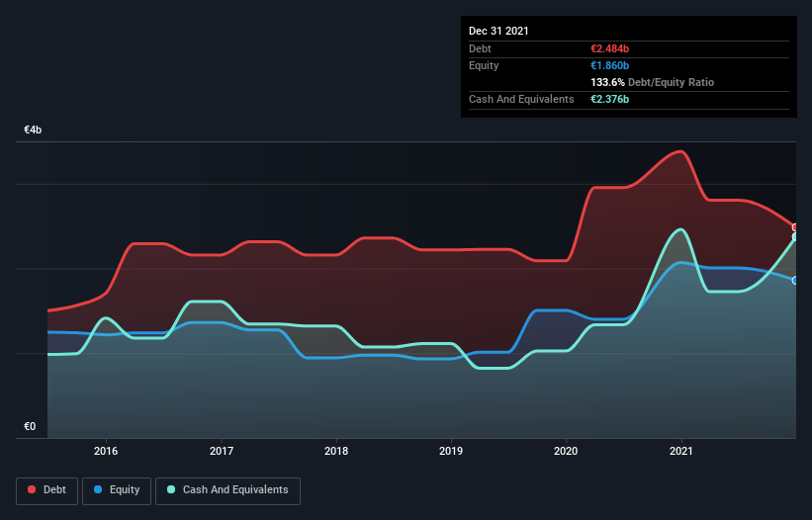
Task: Click the 2020 x-axis label
Action: point(566,451)
